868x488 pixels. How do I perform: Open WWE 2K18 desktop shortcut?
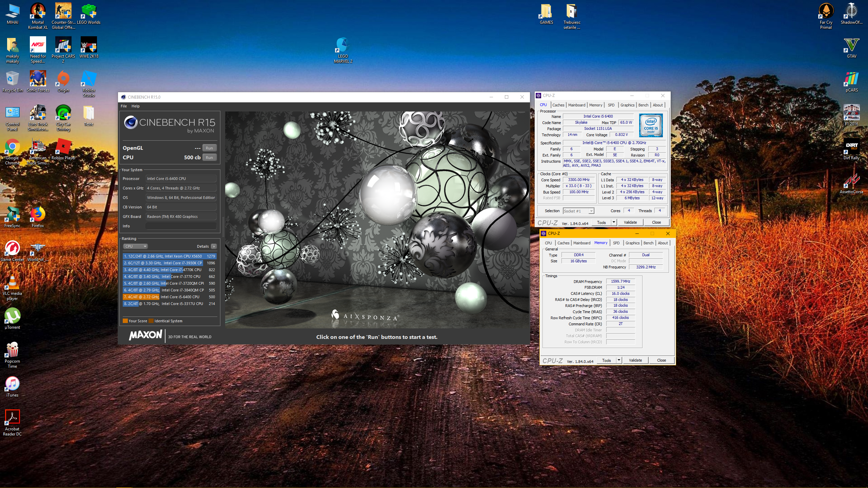pos(88,47)
